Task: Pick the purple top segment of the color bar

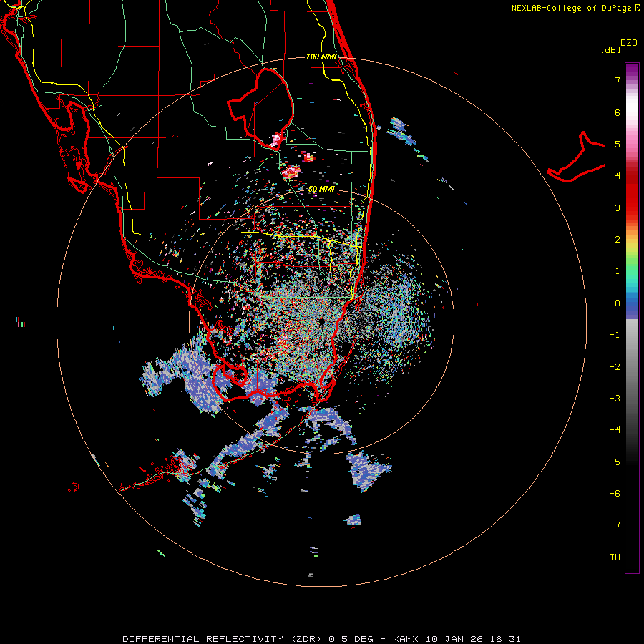Action: tap(632, 70)
